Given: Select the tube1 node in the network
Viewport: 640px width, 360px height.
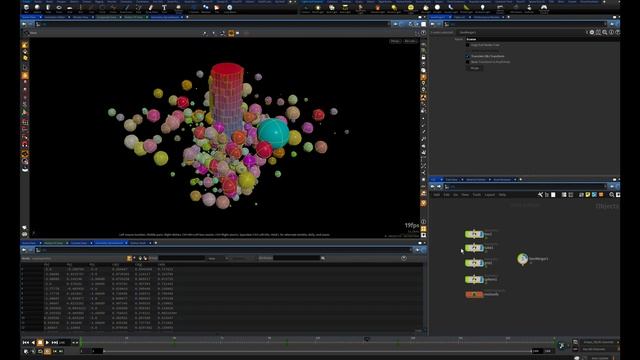Looking at the screenshot, I should (x=474, y=248).
